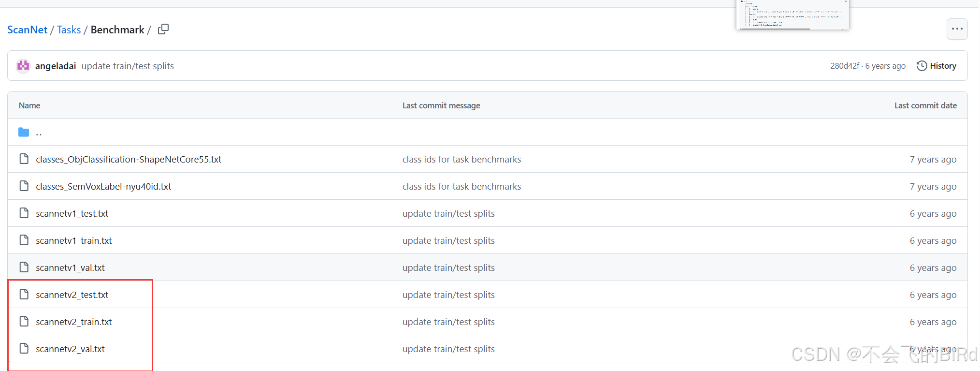Navigate to the Tasks folder breadcrumb
The width and height of the screenshot is (980, 371).
click(x=69, y=30)
